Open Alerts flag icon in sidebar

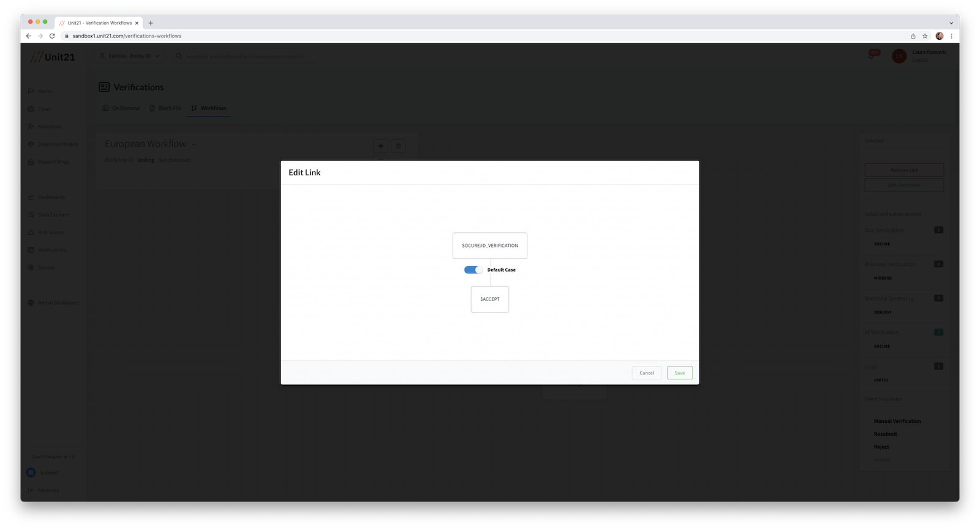[31, 91]
